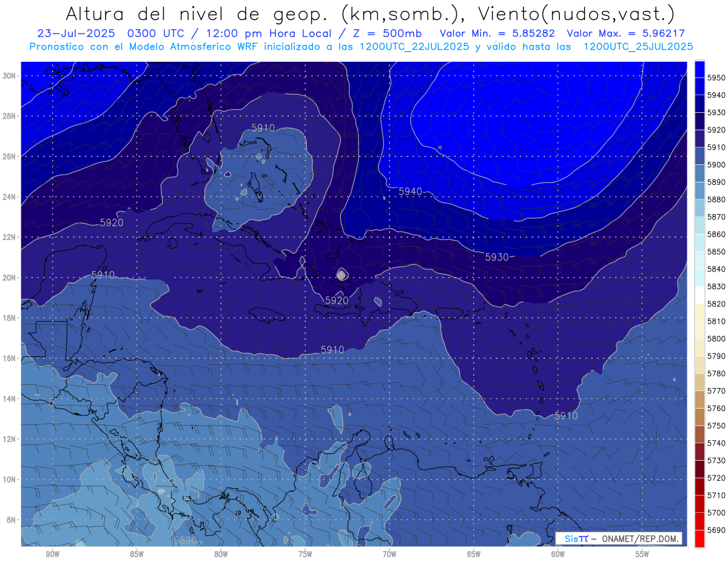728x562 pixels.
Task: Click the '5910' contour label over the Bahamas
Action: (x=263, y=128)
